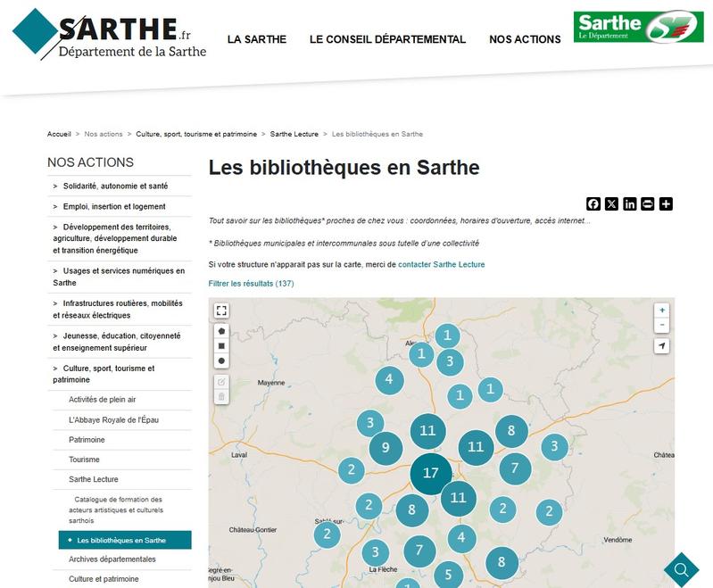
Task: Expand Emploi, insertion et logement section
Action: click(114, 207)
